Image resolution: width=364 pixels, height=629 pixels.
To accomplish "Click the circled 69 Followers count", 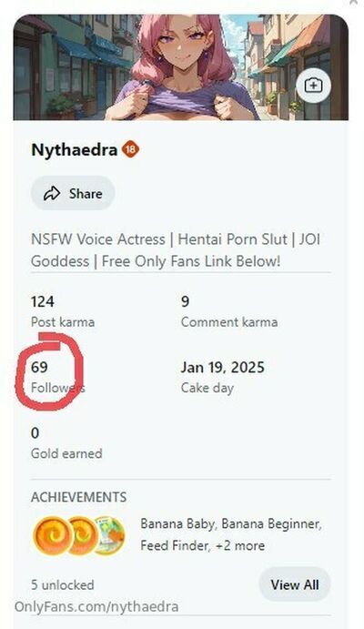I will (x=57, y=377).
